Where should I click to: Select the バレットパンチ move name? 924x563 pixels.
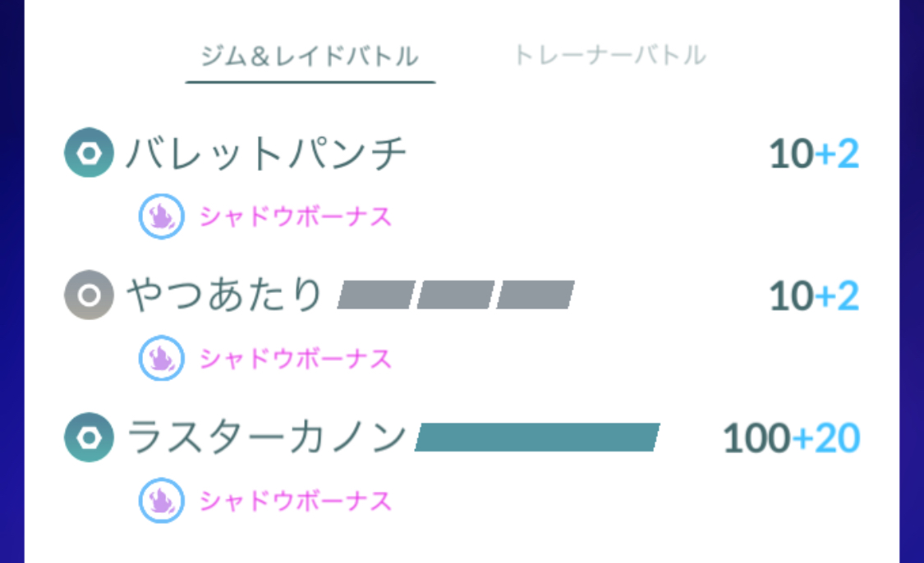click(x=266, y=153)
